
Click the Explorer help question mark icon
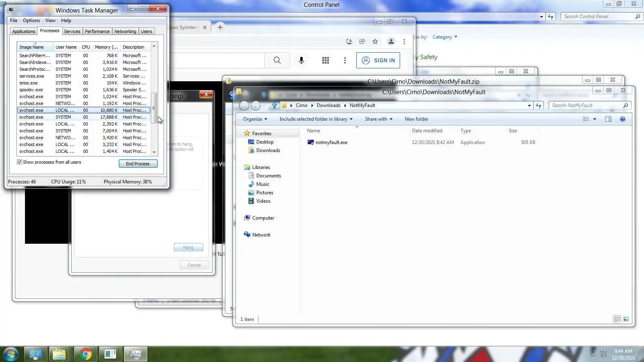tap(623, 119)
